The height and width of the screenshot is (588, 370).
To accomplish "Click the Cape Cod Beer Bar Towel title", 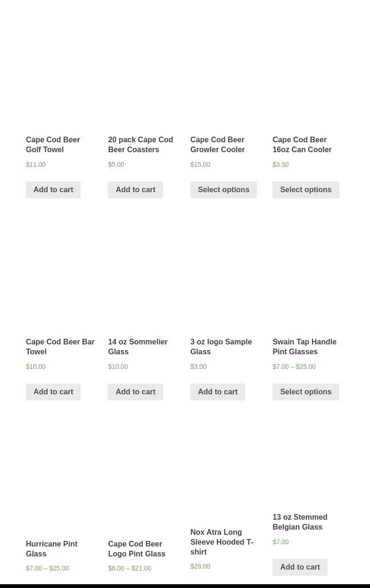I will 60,347.
